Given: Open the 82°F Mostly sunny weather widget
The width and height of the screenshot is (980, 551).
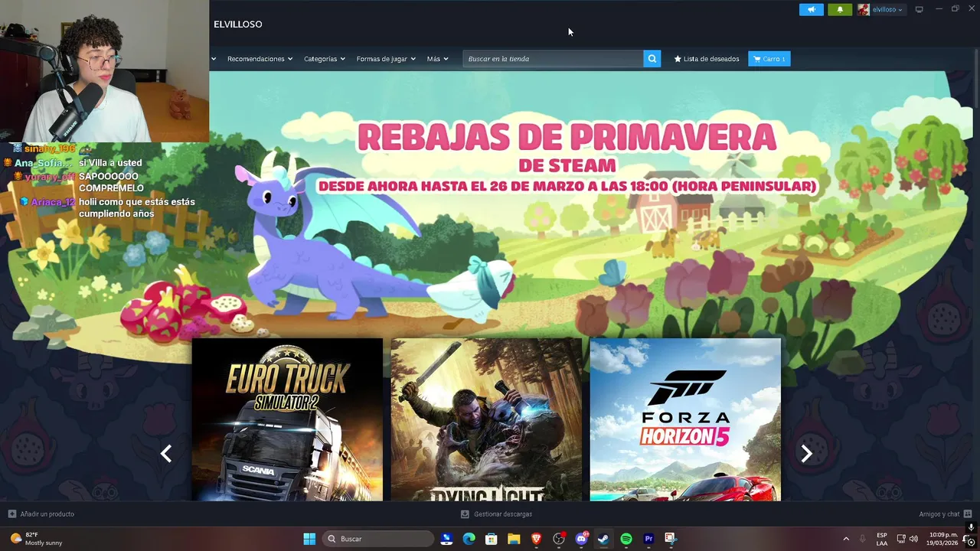Looking at the screenshot, I should coord(35,539).
